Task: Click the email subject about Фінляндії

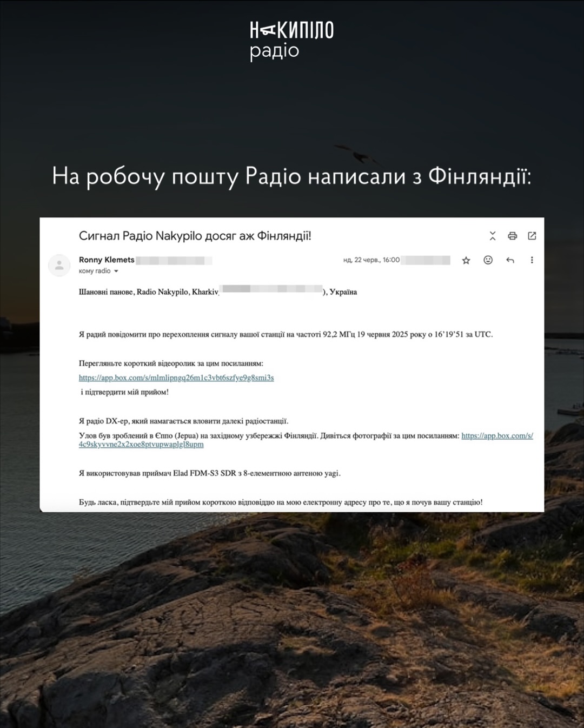Action: (195, 236)
